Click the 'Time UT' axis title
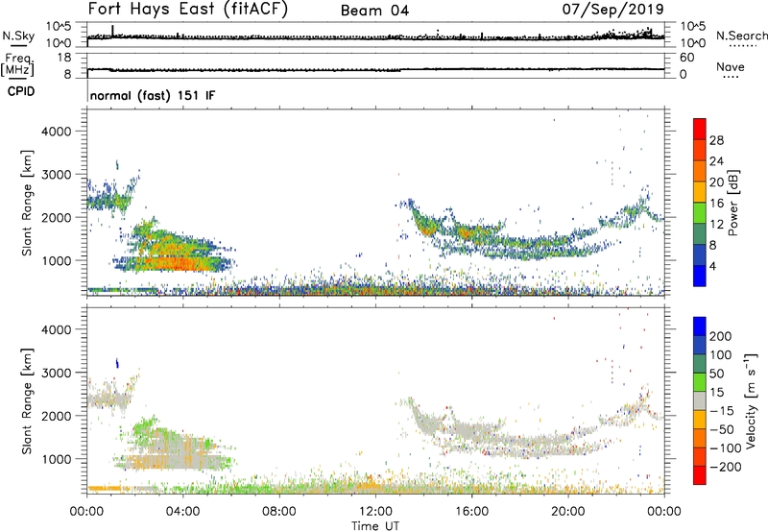The image size is (768, 532). [x=375, y=526]
